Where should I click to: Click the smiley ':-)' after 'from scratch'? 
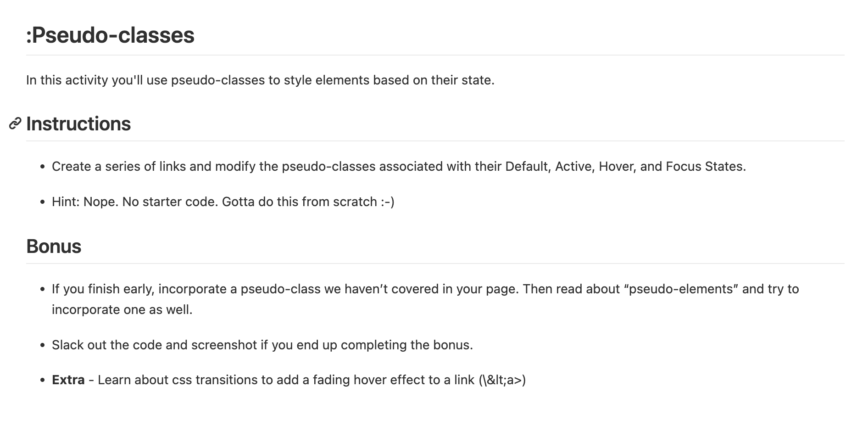[x=388, y=202]
